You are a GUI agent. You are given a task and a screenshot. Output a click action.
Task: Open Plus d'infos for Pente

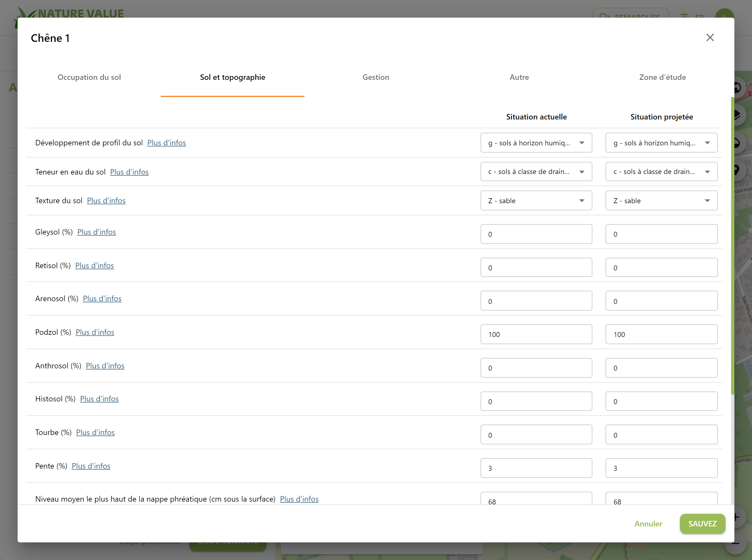click(x=91, y=466)
